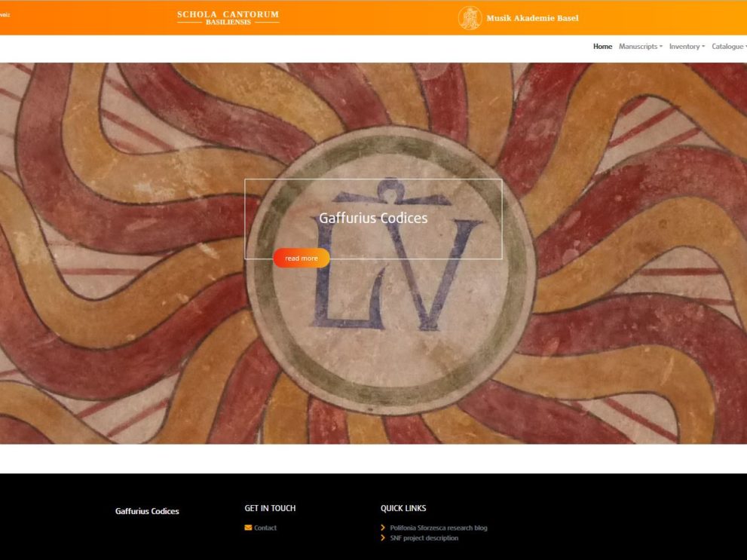This screenshot has height=560, width=747.
Task: Click the partial text at header's left edge
Action: (x=5, y=14)
